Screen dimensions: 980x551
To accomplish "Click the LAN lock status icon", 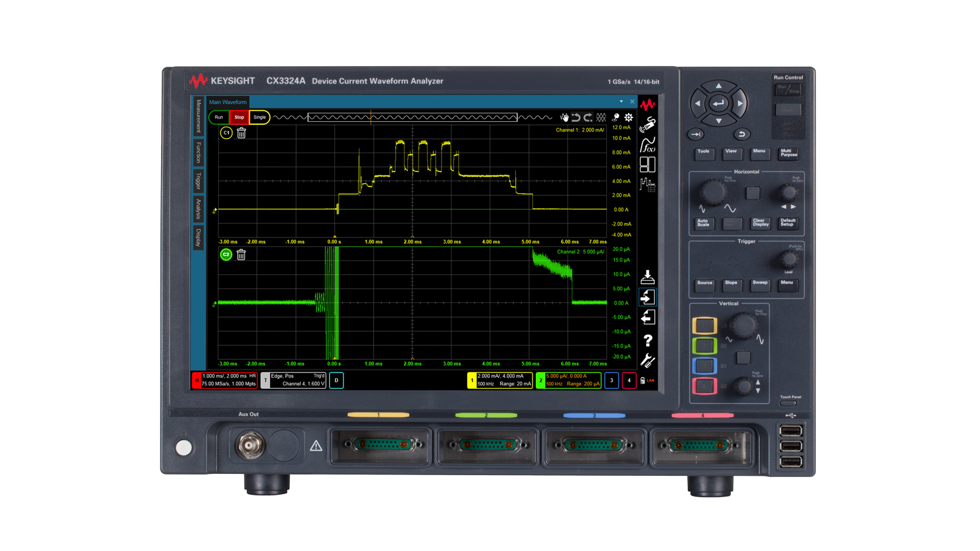I will (x=646, y=381).
